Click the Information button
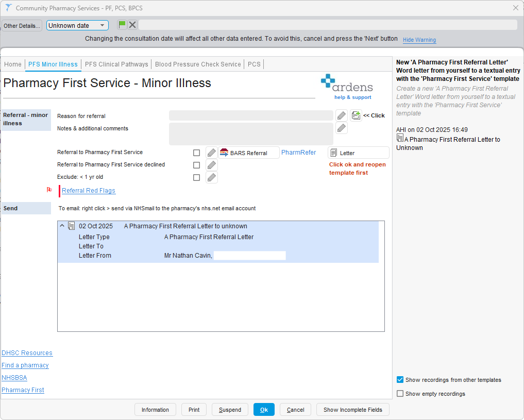This screenshot has height=420, width=524. [155, 410]
